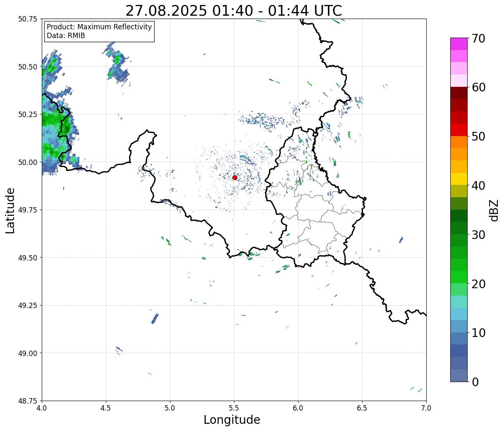
Task: Click the latitude tick label 50.00
Action: [28, 162]
